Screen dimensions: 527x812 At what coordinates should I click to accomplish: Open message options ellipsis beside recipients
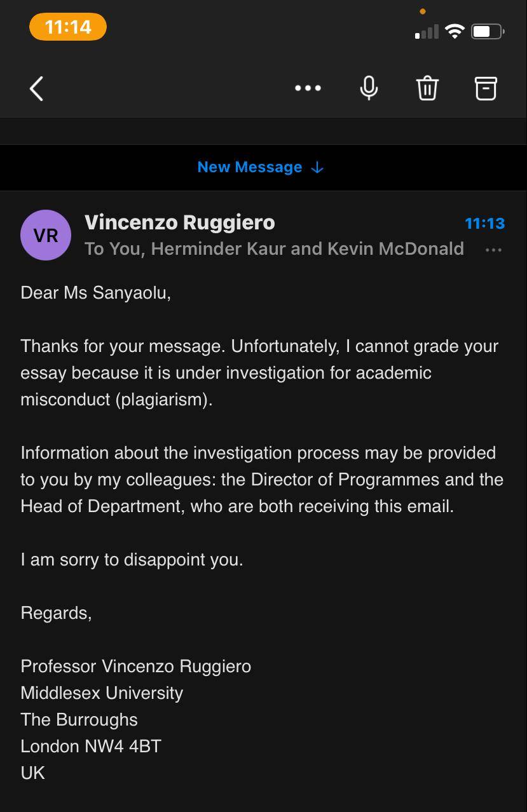click(493, 250)
